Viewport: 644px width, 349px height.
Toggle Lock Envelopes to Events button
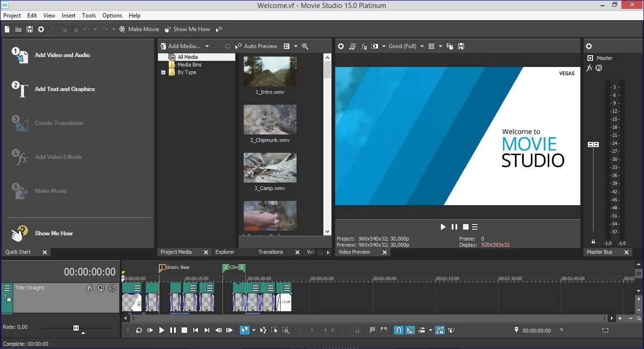pos(440,330)
